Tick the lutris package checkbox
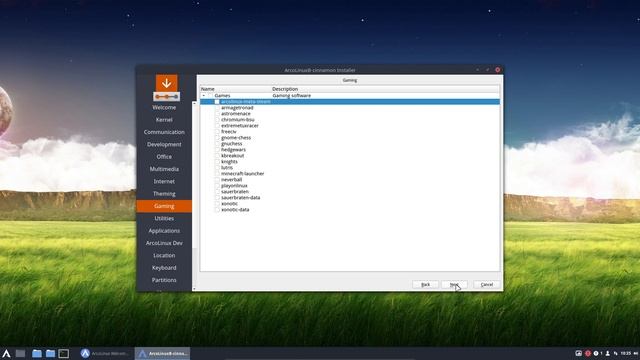The height and width of the screenshot is (360, 640). click(217, 167)
